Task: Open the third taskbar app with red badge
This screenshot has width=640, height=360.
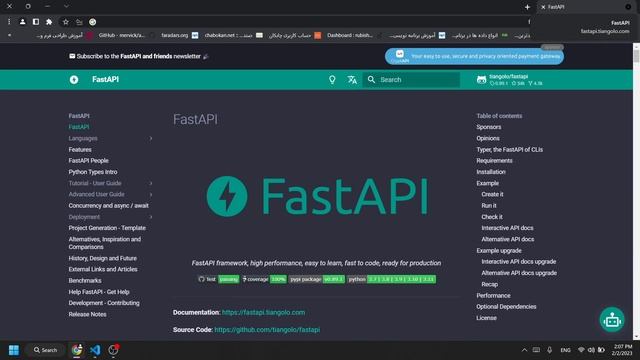Action: point(113,350)
